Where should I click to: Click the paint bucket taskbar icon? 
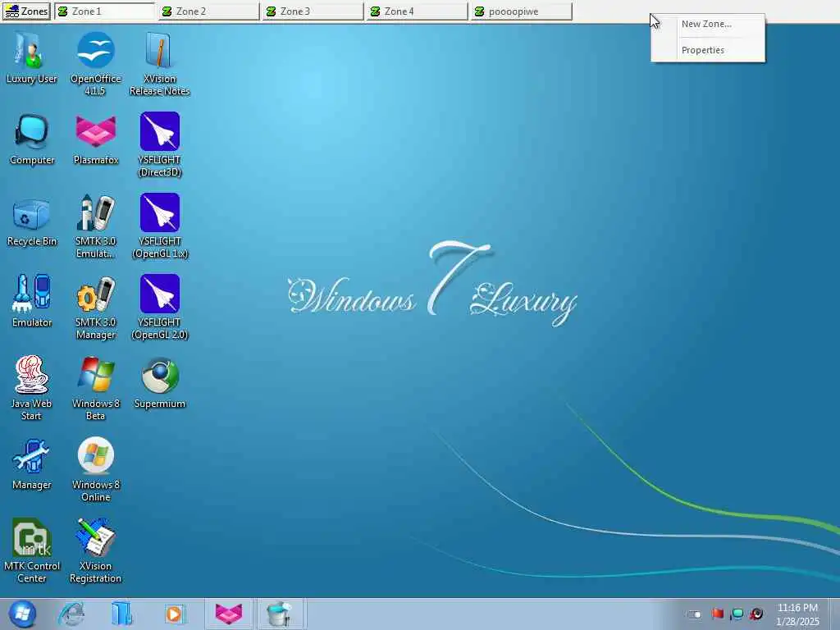click(279, 614)
